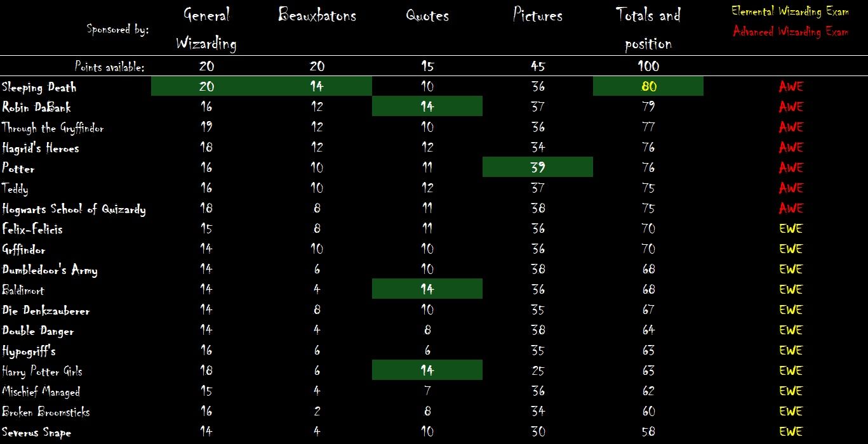Select the Totals and position header

click(x=648, y=29)
